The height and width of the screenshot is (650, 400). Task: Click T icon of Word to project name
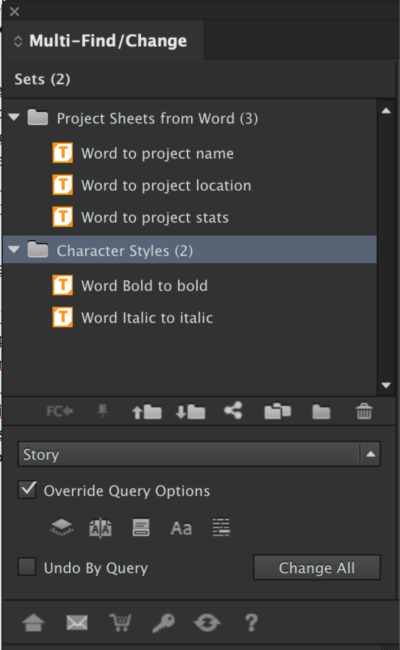[x=63, y=153]
